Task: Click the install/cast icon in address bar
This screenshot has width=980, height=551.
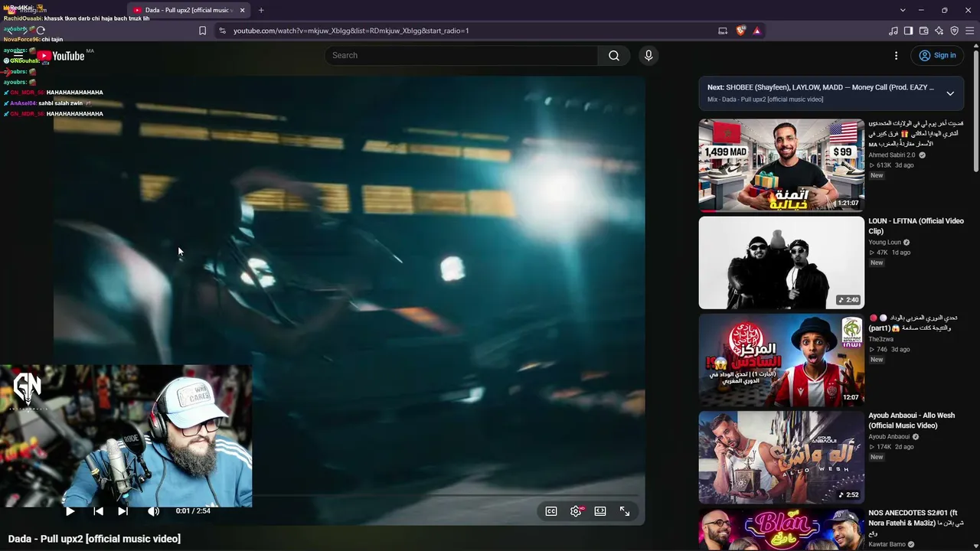Action: [x=723, y=31]
